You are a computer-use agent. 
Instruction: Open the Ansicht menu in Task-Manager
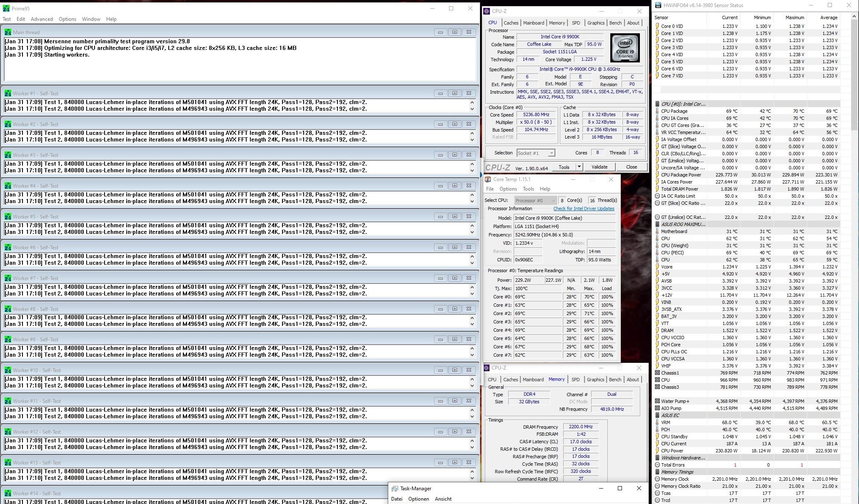443,499
